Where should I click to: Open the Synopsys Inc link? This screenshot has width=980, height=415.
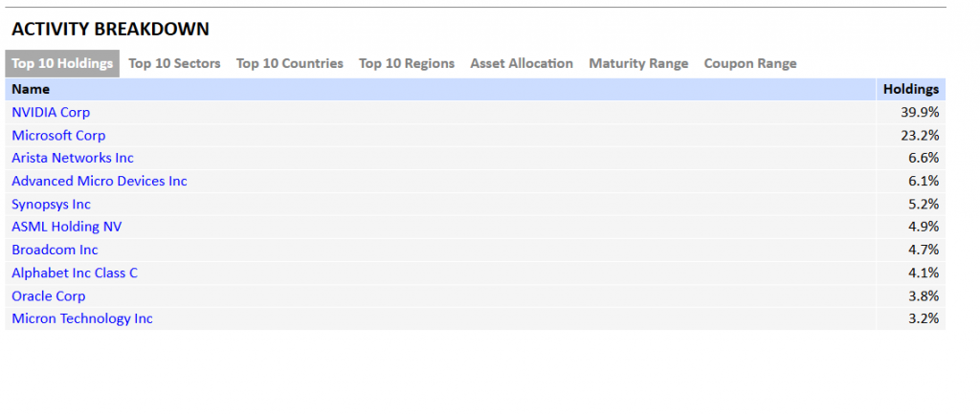pyautogui.click(x=51, y=204)
